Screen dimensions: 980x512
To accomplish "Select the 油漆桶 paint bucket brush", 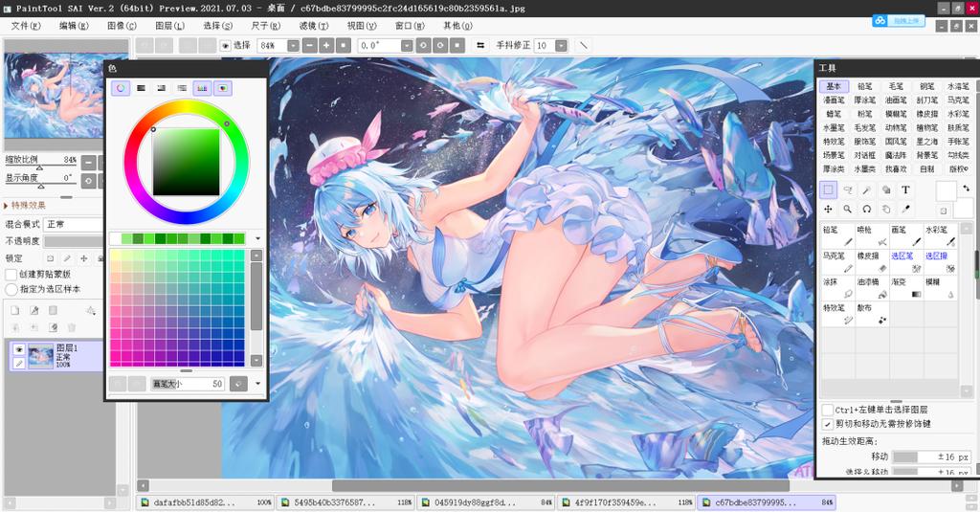I will pyautogui.click(x=872, y=288).
